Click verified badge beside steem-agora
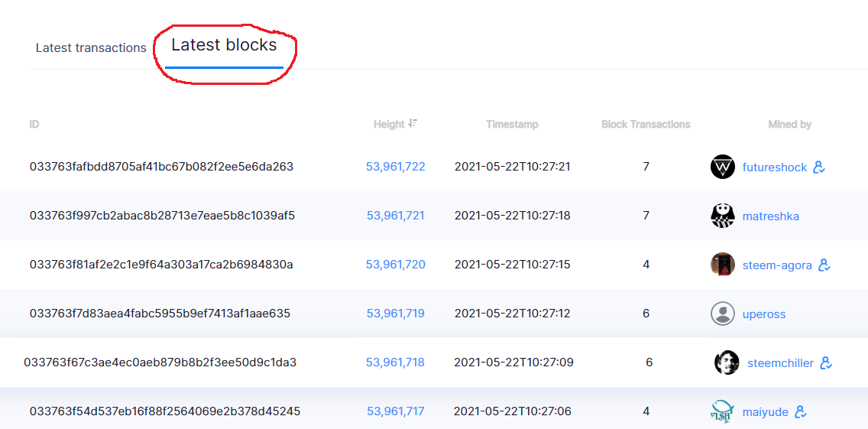Image resolution: width=868 pixels, height=429 pixels. 824,265
